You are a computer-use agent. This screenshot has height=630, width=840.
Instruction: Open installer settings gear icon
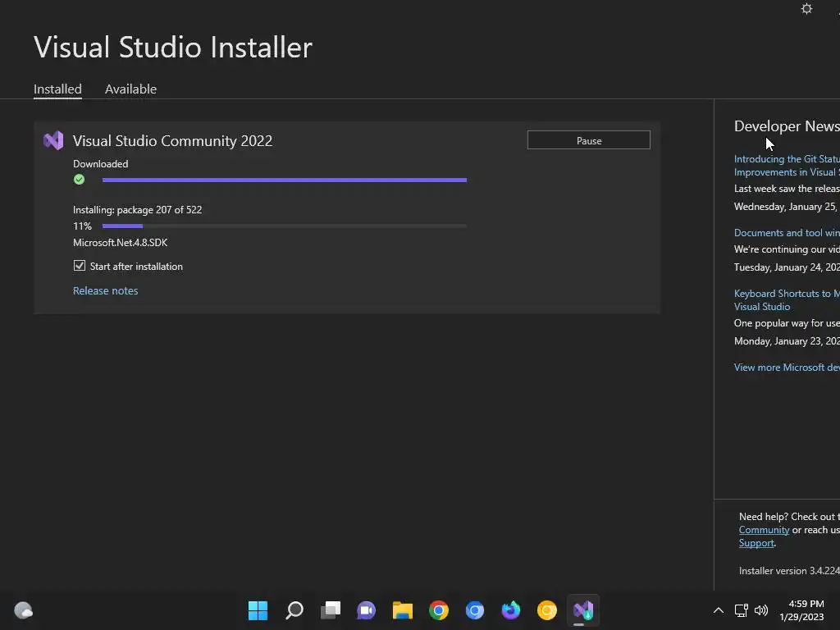click(806, 9)
